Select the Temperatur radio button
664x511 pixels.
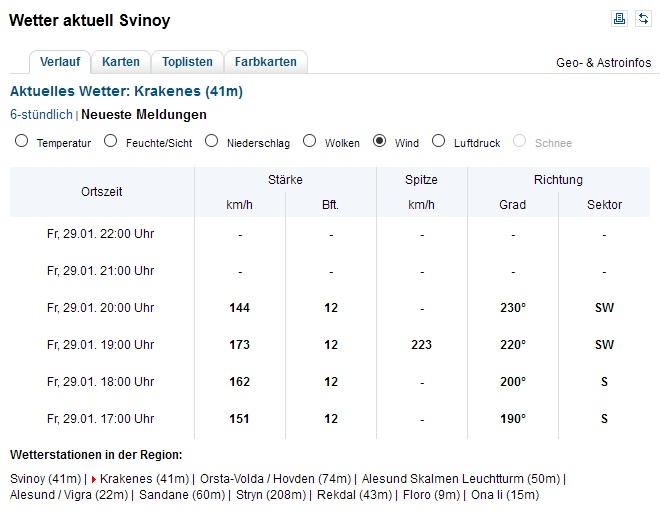click(22, 142)
